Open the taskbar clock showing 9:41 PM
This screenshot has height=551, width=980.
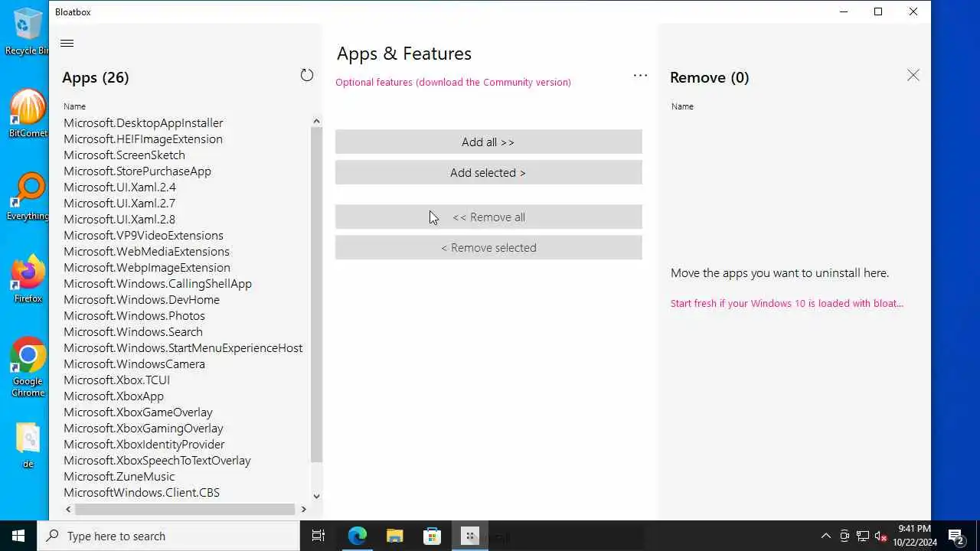tap(915, 536)
